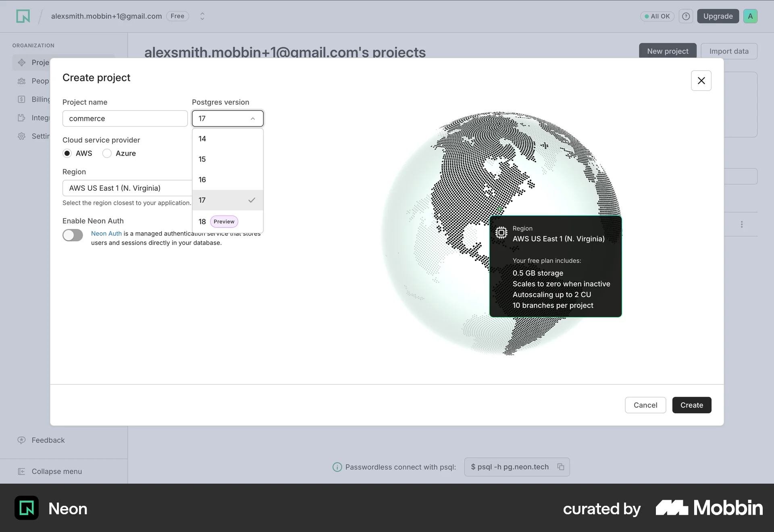774x532 pixels.
Task: Open the Projects sidebar icon
Action: 22,62
